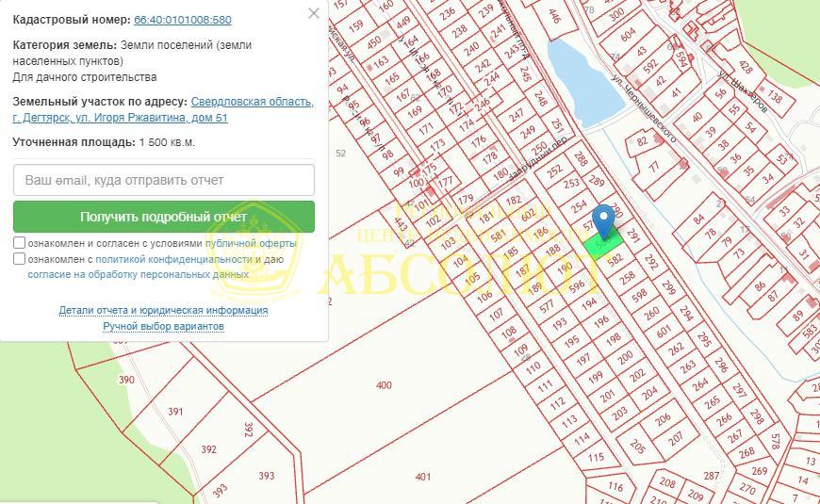Image resolution: width=820 pixels, height=504 pixels.
Task: Select parcel 604 on the map
Action: coord(628,35)
